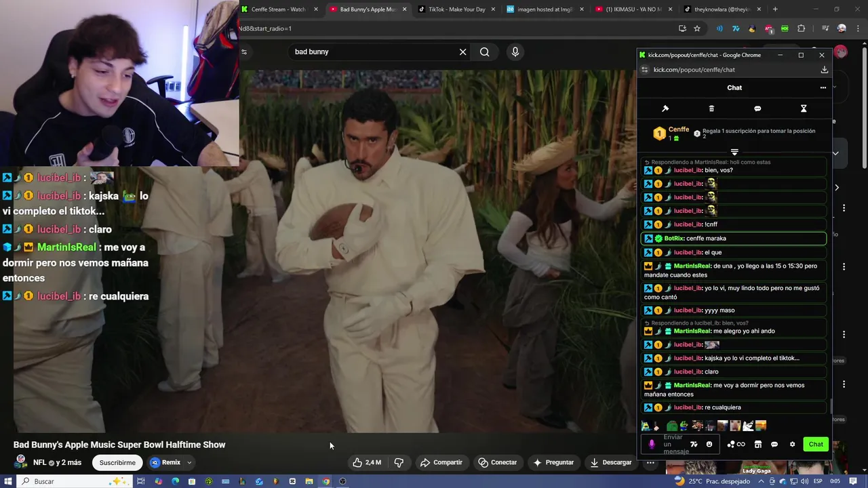The width and height of the screenshot is (868, 488).
Task: Open the moderation hammer tool in chat
Action: 665,108
